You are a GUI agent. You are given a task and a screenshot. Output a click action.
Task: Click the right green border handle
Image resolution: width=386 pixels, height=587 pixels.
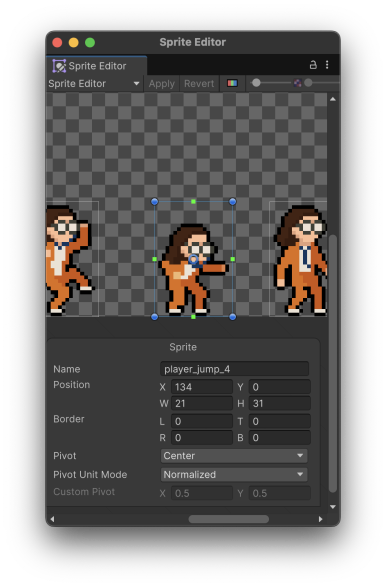[232, 259]
